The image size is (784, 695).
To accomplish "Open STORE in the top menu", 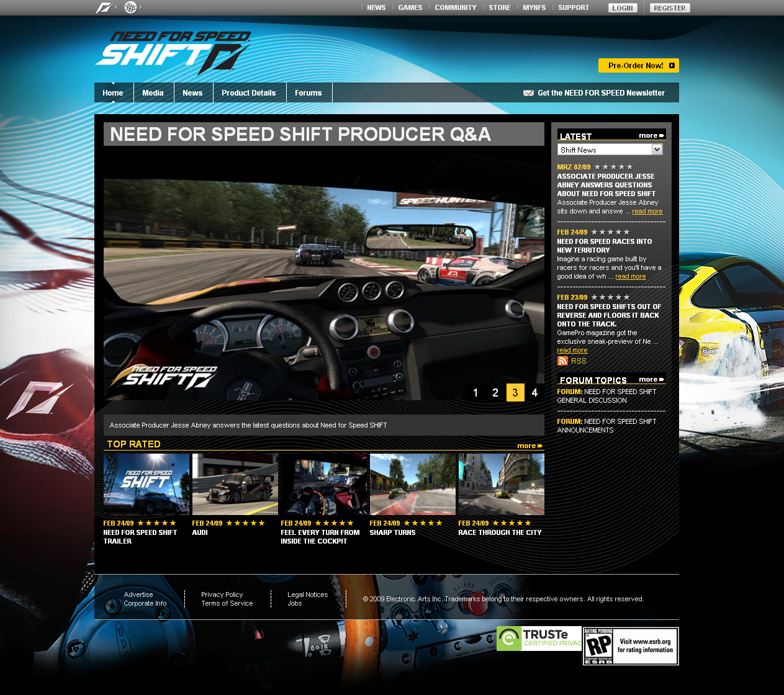I will pos(500,7).
